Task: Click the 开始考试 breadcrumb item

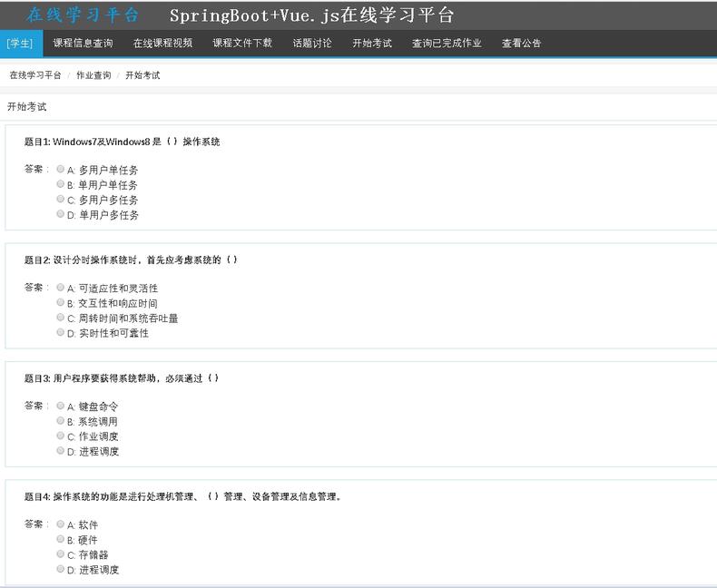Action: click(142, 75)
